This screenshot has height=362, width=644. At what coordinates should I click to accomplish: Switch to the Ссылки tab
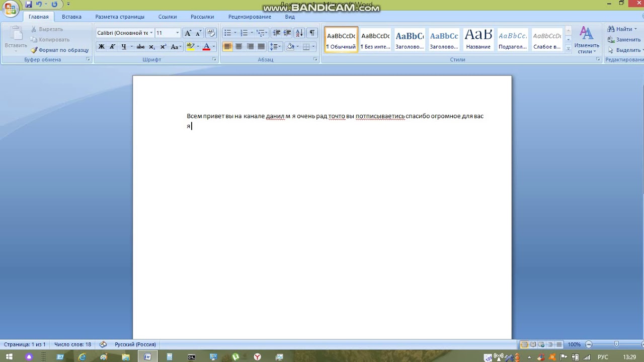[168, 17]
